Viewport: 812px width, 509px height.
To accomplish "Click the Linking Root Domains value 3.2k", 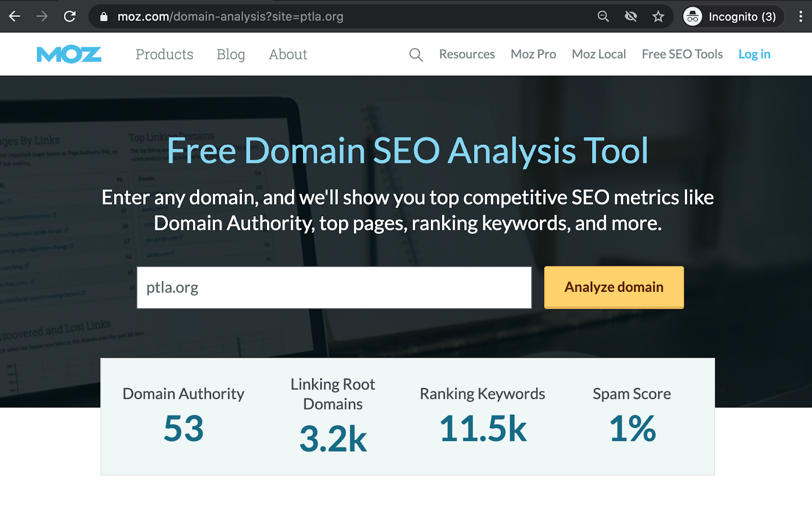I will click(333, 438).
